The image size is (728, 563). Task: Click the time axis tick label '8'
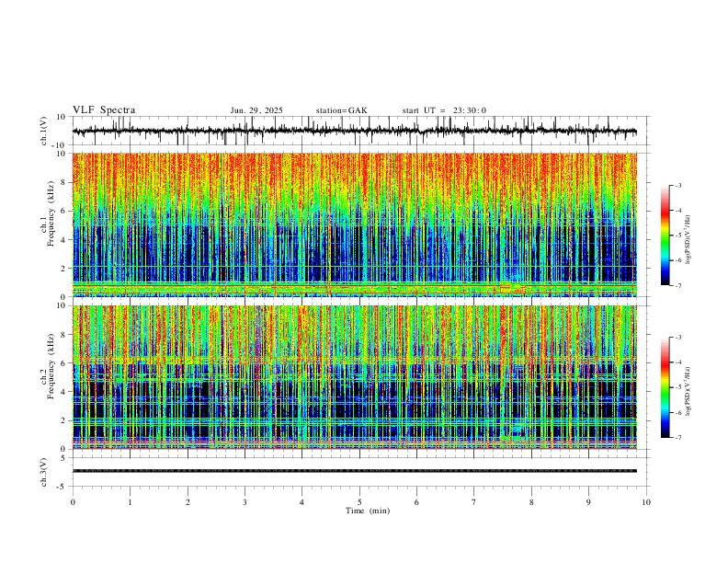[531, 502]
